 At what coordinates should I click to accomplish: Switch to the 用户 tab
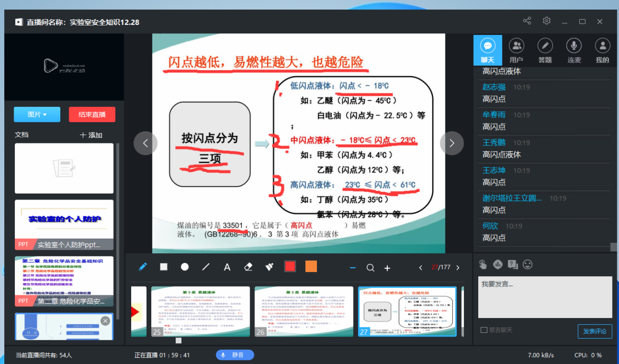click(x=516, y=51)
